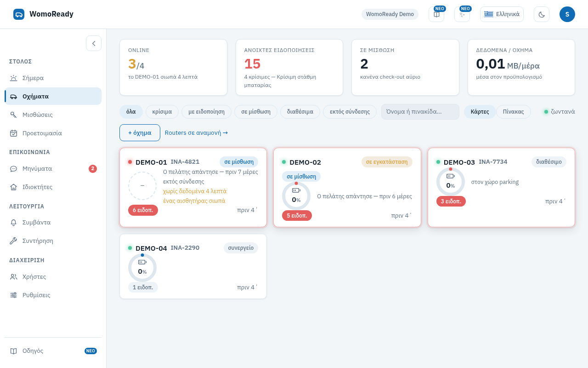The width and height of the screenshot is (588, 368).
Task: Switch to Πίνακας view
Action: coord(514,112)
